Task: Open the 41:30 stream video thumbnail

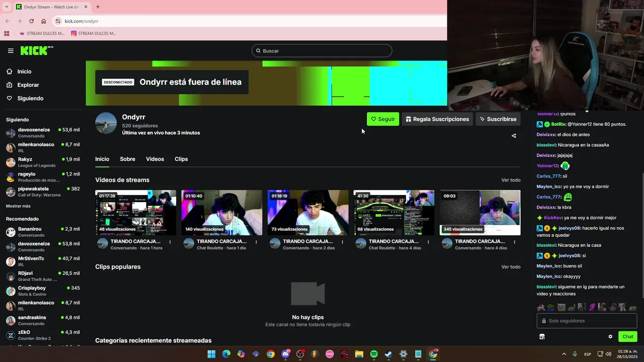Action: (x=394, y=213)
